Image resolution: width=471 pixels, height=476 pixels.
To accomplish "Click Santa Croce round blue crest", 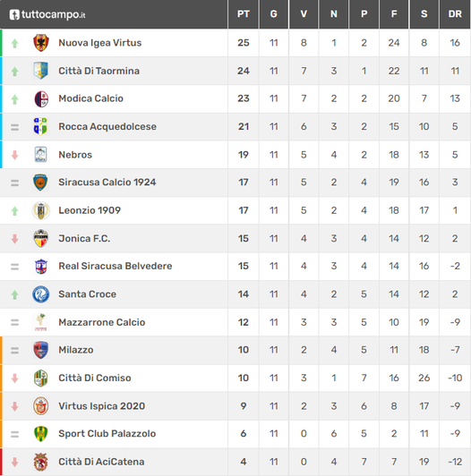I will click(40, 294).
